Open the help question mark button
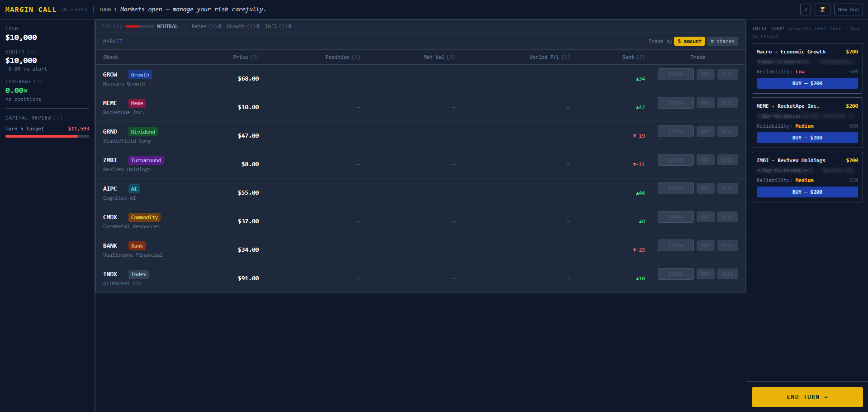The height and width of the screenshot is (412, 868). click(x=805, y=10)
